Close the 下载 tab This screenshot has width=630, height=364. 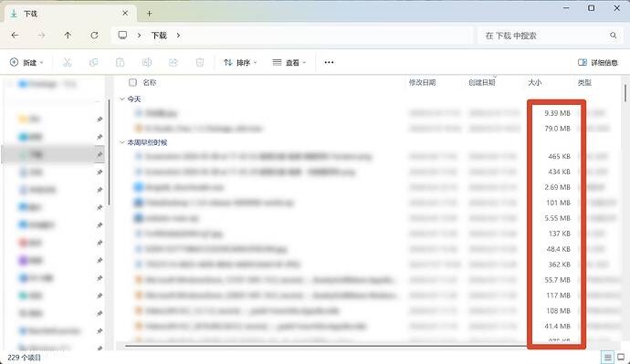(125, 14)
